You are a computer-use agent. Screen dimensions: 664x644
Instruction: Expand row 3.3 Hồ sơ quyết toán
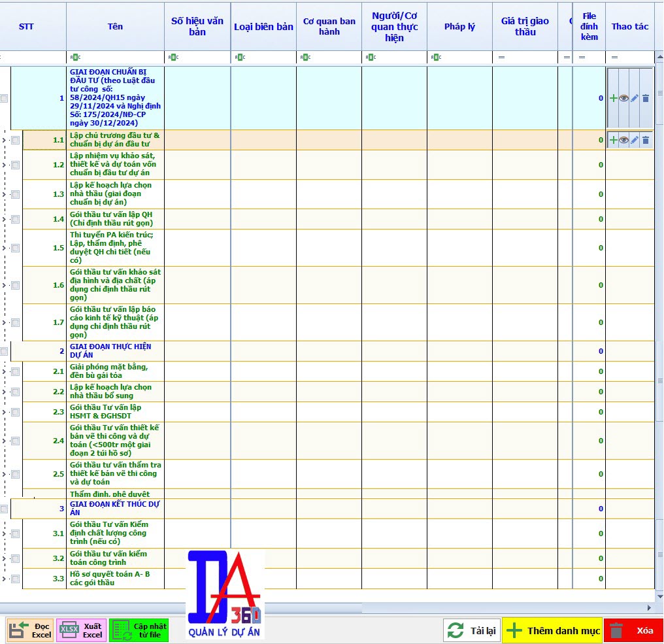coord(4,579)
